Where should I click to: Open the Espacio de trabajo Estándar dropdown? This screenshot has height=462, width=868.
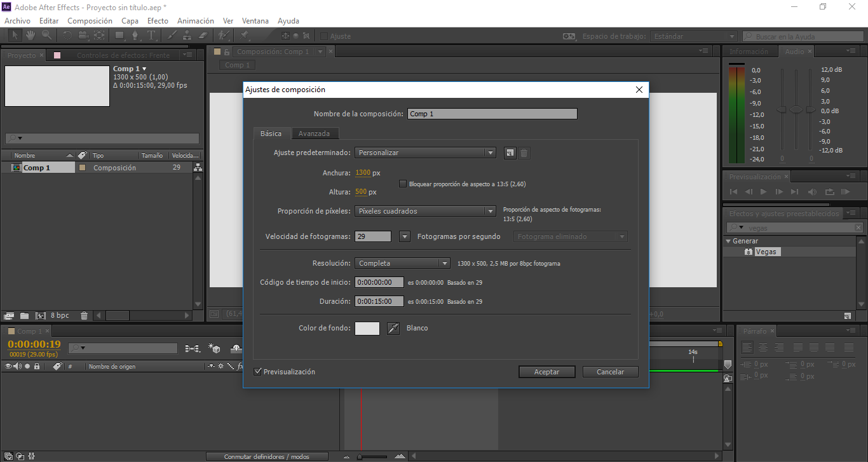693,36
